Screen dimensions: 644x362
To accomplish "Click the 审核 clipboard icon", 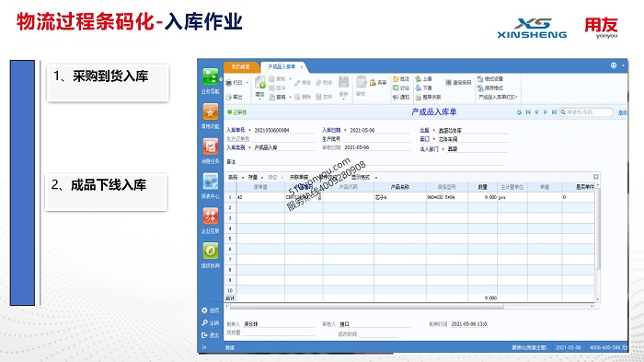I will [361, 82].
